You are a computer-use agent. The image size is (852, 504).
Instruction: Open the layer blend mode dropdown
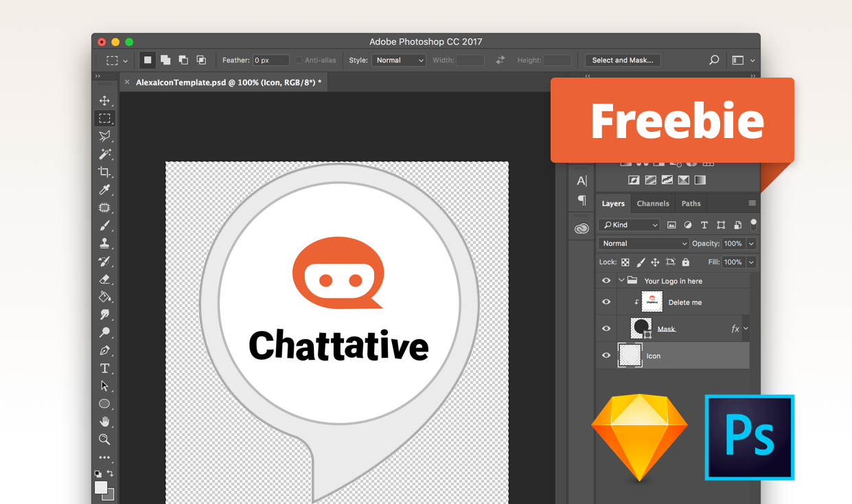tap(643, 243)
